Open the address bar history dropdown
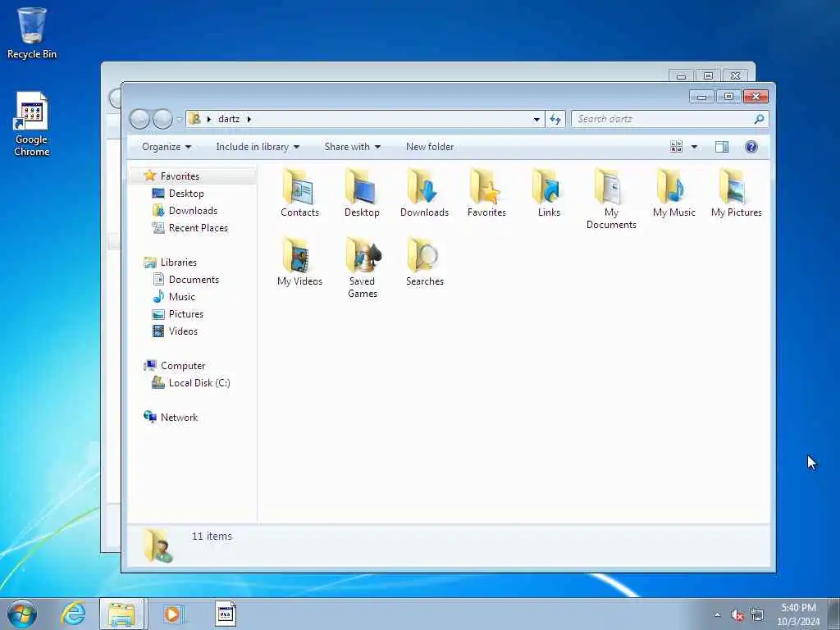 tap(536, 119)
